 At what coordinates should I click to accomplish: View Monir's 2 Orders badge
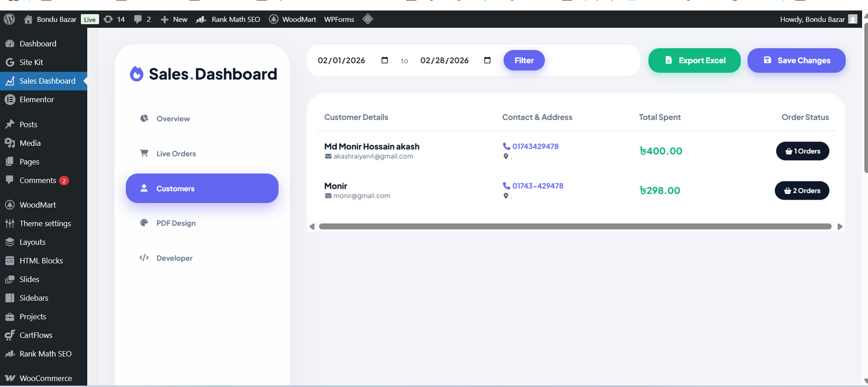tap(802, 191)
